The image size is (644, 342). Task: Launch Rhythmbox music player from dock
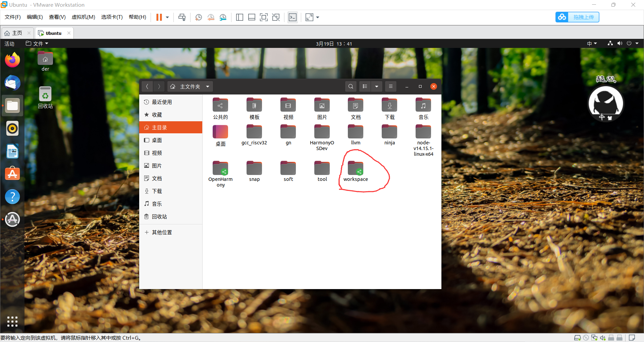12,129
